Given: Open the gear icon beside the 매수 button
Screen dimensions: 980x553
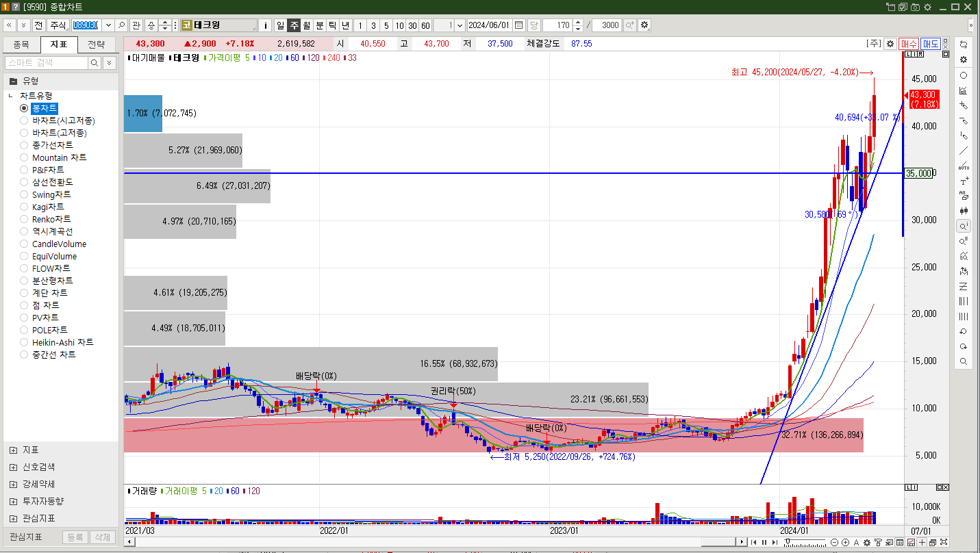Looking at the screenshot, I should (x=890, y=44).
